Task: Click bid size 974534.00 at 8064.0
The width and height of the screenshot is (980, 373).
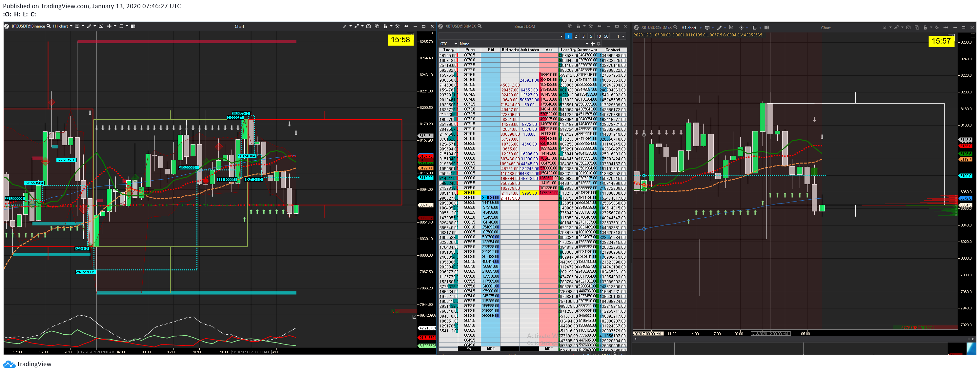Action: click(491, 198)
